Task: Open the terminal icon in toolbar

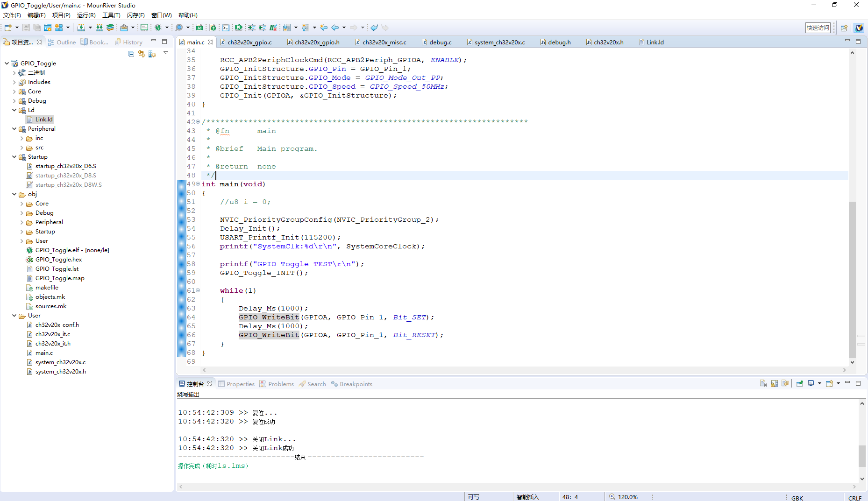Action: tap(226, 28)
